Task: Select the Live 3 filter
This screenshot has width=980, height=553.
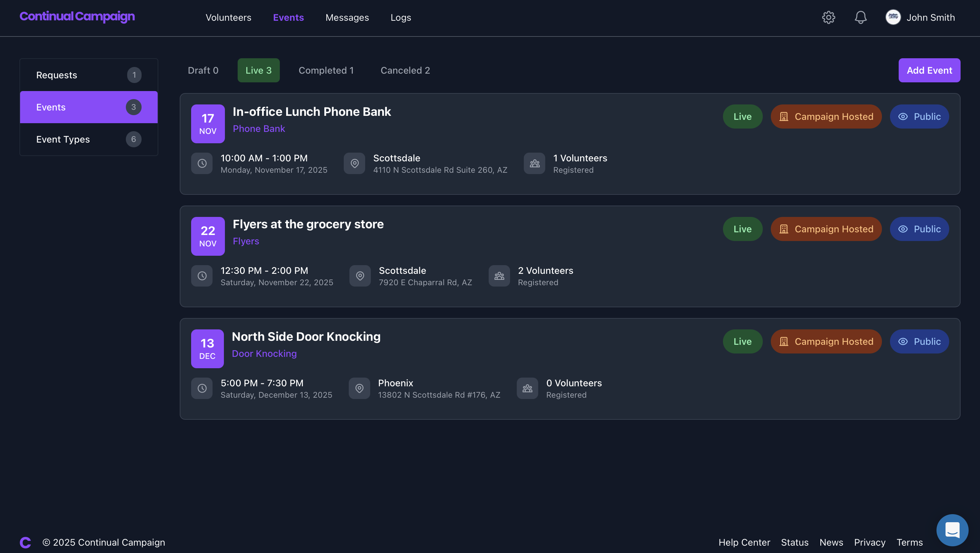Action: tap(258, 70)
